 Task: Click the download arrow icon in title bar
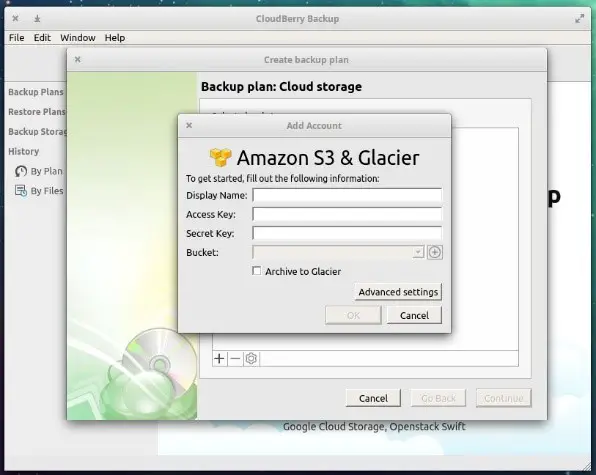click(x=37, y=19)
